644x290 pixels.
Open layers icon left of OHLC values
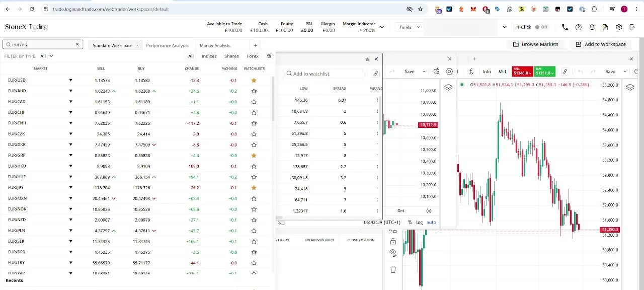448,87
